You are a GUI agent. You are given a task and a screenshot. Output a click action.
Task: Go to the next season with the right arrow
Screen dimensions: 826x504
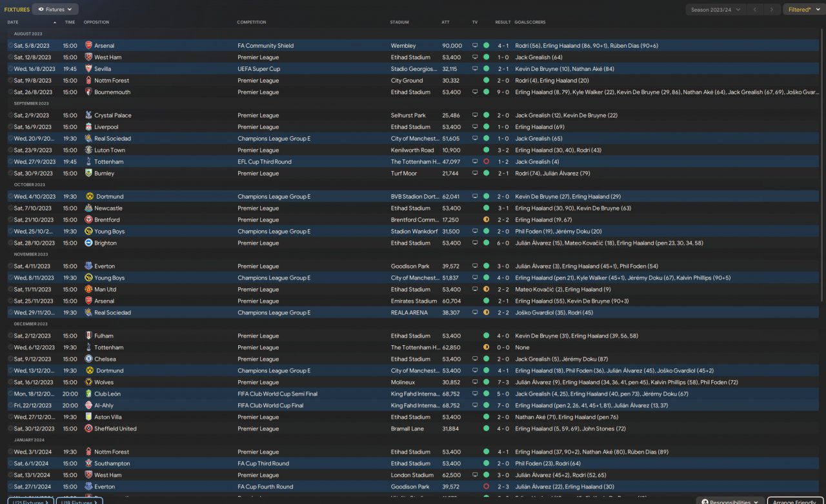pos(772,10)
